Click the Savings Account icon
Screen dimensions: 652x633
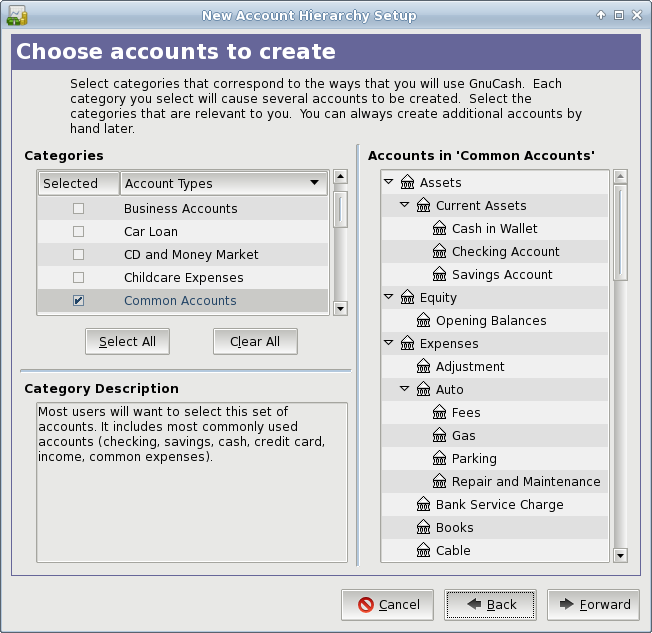[440, 274]
